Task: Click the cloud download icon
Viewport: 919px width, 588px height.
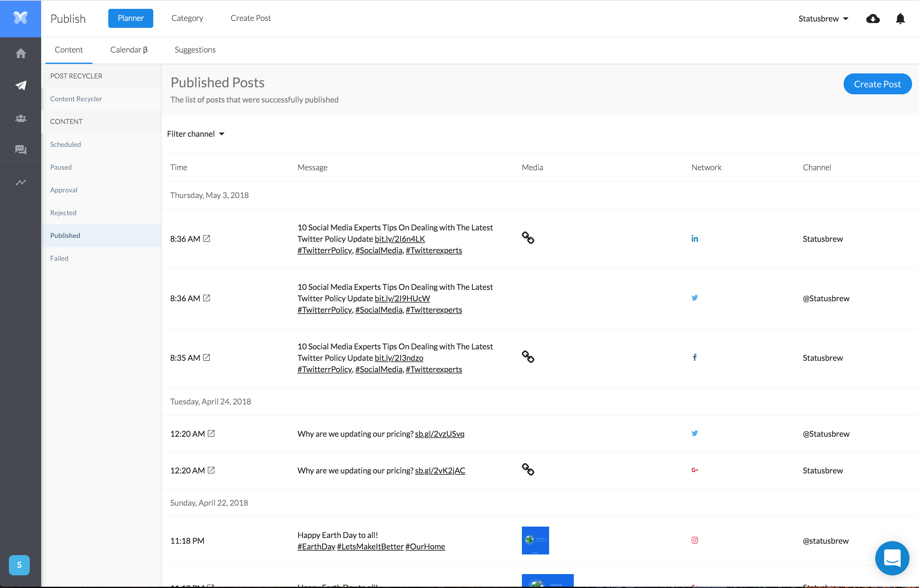Action: point(872,19)
